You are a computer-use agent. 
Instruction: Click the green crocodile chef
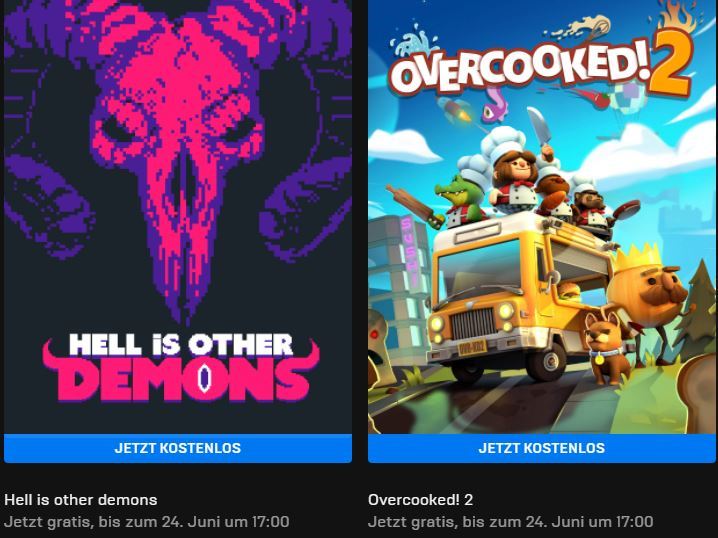(x=460, y=201)
